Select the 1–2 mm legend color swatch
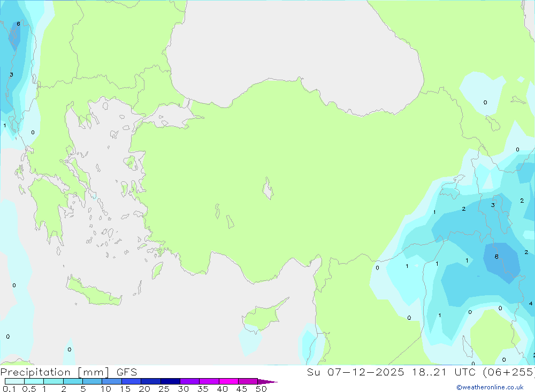The image size is (535, 392). coord(53,381)
